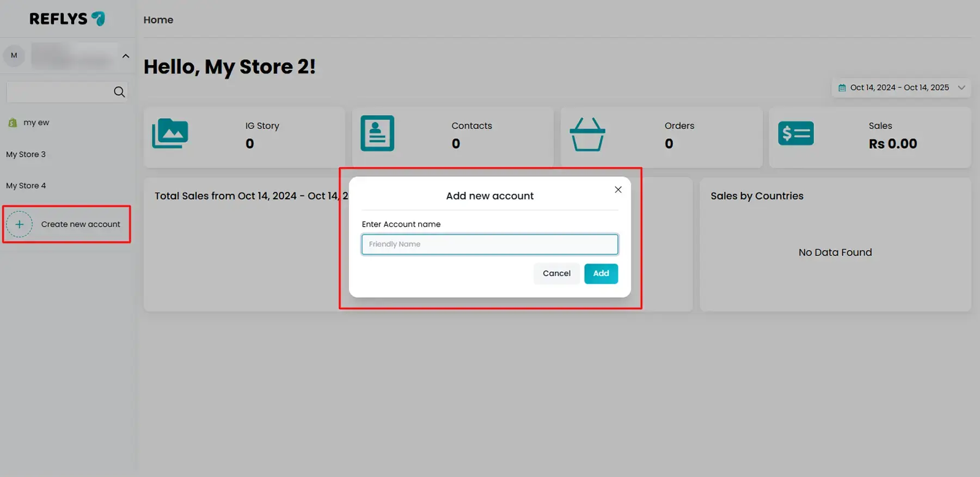
Task: Collapse the account switcher chevron
Action: click(126, 56)
